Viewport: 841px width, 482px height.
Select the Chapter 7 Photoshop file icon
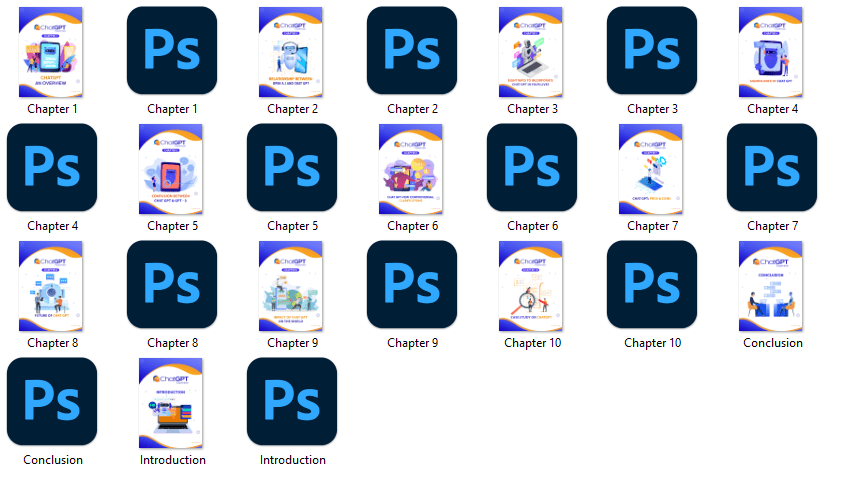772,168
